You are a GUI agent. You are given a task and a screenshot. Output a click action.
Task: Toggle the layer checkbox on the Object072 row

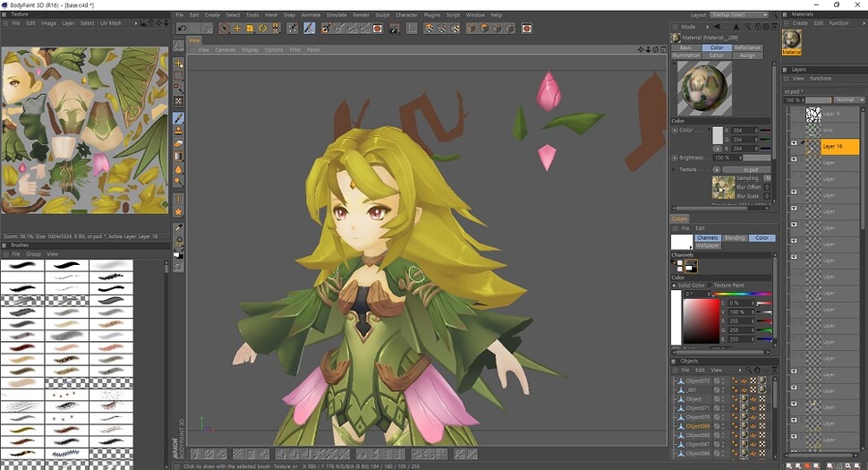tap(717, 380)
